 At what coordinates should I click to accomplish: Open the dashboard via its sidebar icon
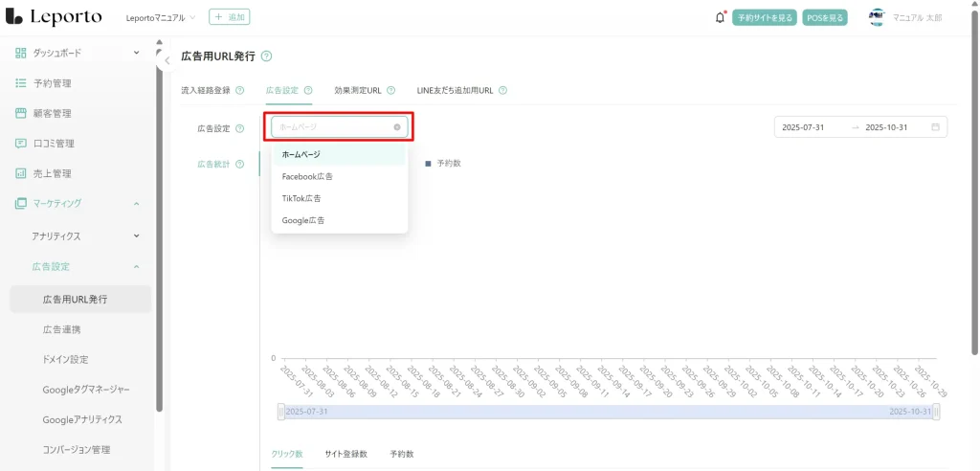21,53
